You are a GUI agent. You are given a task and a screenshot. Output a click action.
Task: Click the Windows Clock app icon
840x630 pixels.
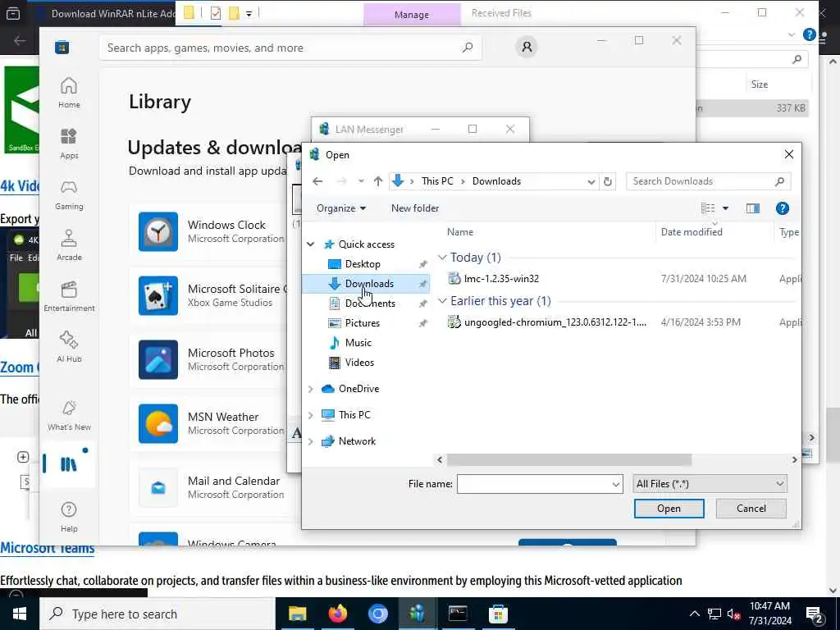(x=158, y=231)
